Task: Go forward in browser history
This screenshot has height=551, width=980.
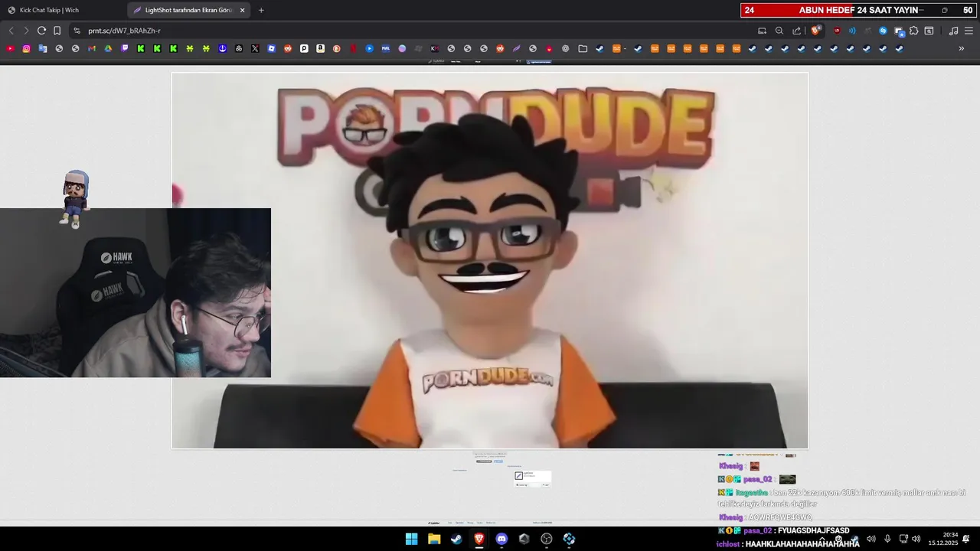Action: point(26,31)
